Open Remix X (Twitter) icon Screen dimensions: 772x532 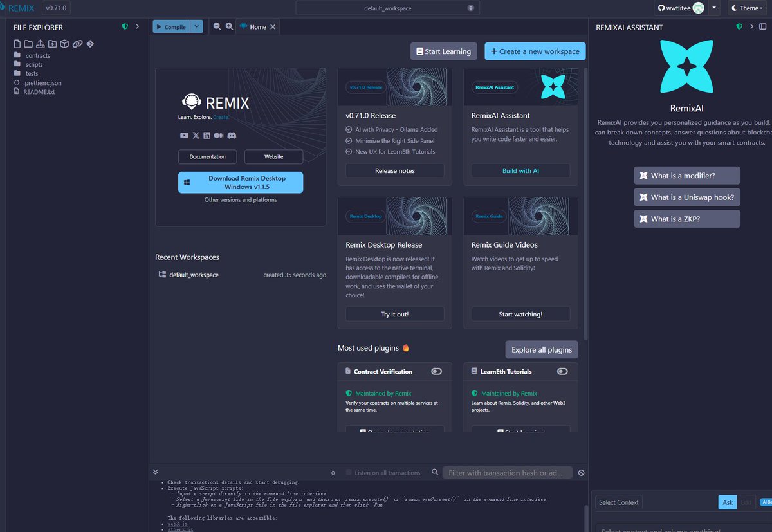(196, 135)
